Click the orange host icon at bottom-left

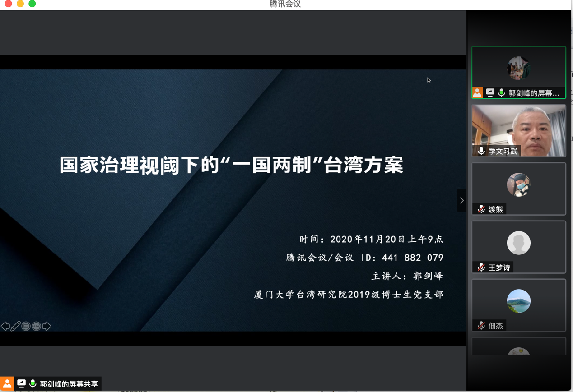(x=7, y=384)
